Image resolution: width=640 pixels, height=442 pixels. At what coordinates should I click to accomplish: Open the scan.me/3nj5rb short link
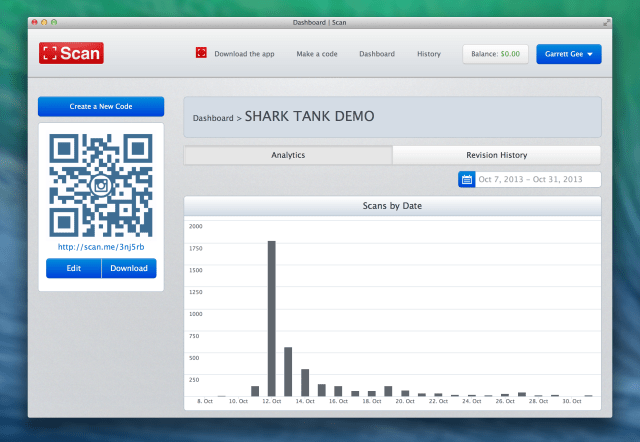click(x=100, y=247)
